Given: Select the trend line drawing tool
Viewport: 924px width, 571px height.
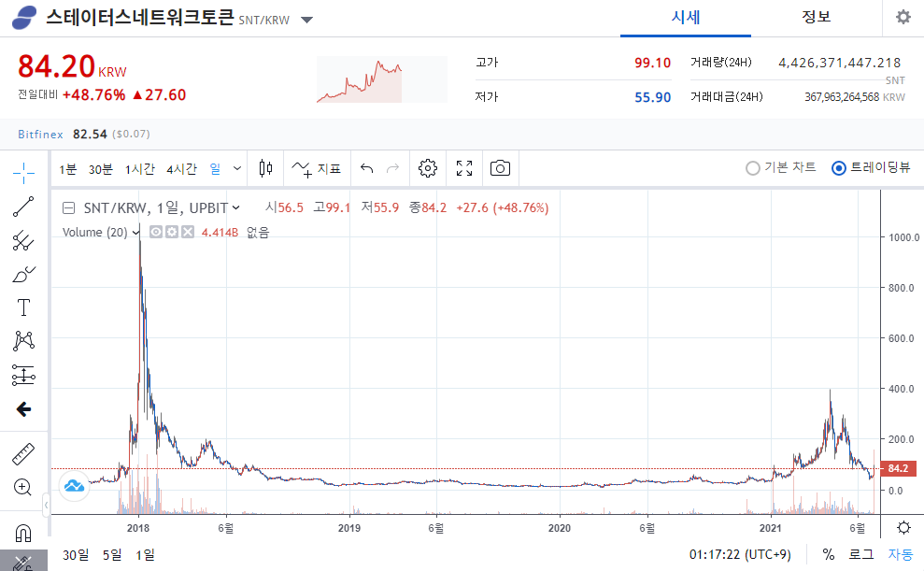Looking at the screenshot, I should click(x=23, y=207).
